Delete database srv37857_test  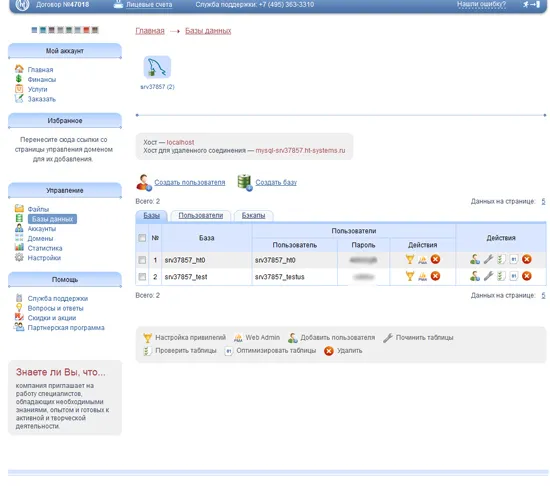(526, 276)
